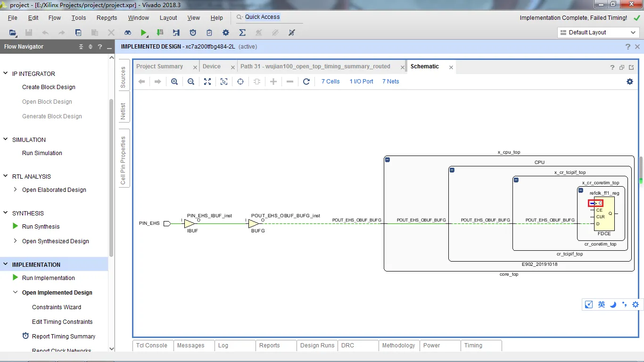Regenerate the schematic with refresh icon

click(306, 82)
